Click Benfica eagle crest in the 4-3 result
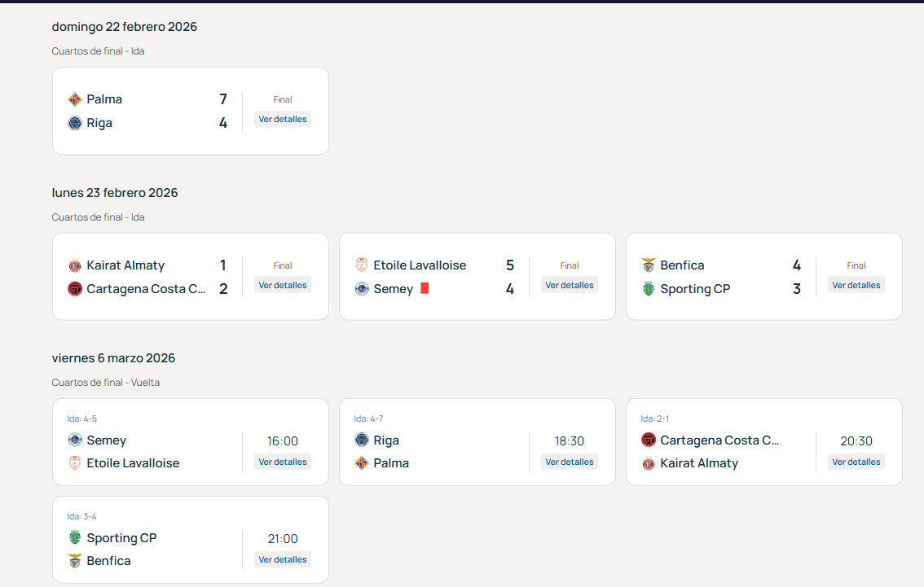Viewport: 924px width, 587px height. point(649,265)
